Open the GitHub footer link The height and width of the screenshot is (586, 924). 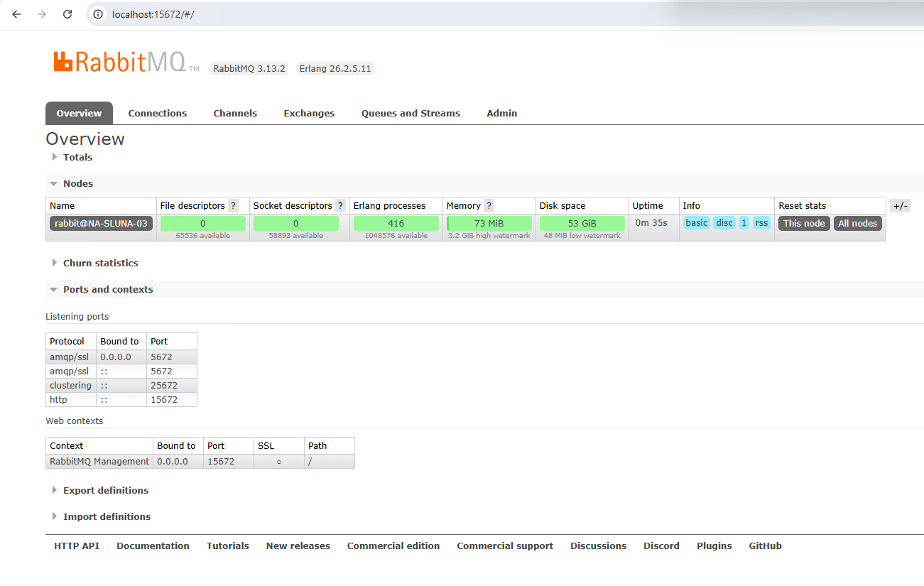[765, 546]
